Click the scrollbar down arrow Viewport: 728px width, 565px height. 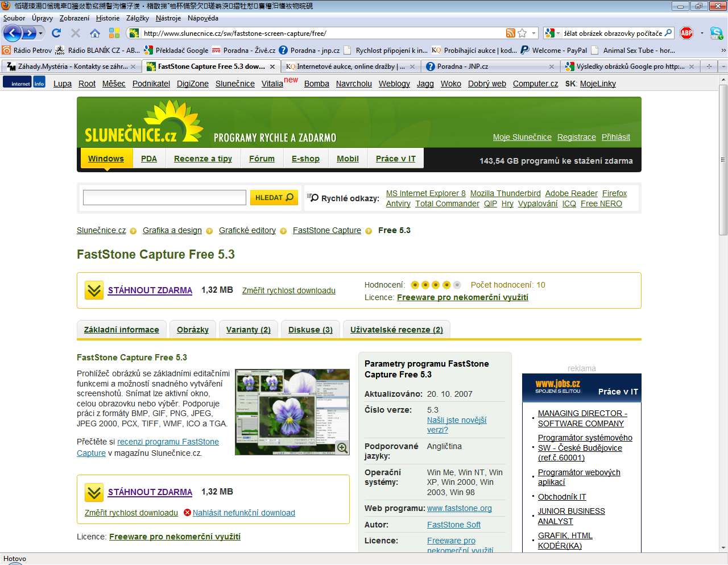723,548
